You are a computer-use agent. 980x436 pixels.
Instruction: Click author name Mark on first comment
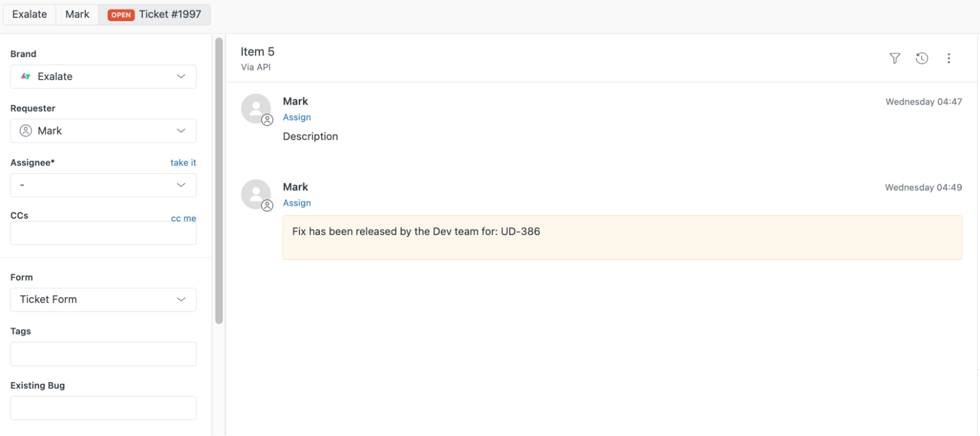coord(296,101)
